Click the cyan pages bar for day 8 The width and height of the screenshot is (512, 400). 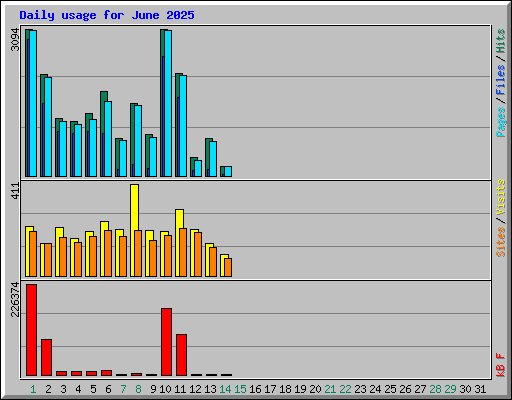click(x=138, y=141)
